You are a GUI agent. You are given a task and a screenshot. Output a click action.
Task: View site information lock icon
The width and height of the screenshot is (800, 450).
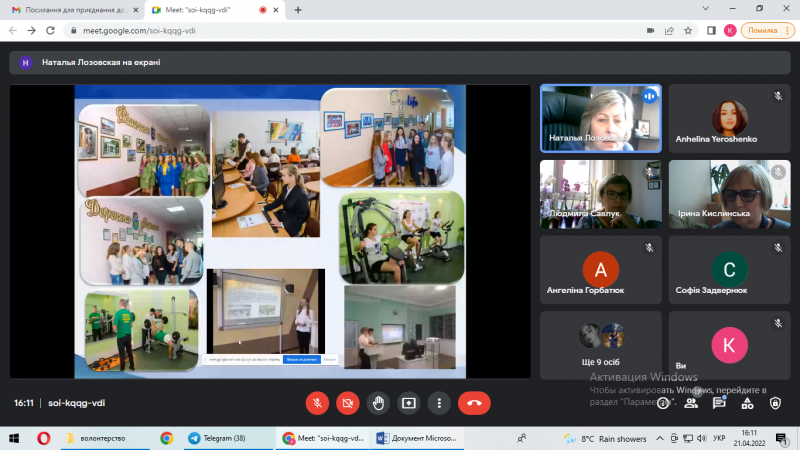pyautogui.click(x=73, y=31)
